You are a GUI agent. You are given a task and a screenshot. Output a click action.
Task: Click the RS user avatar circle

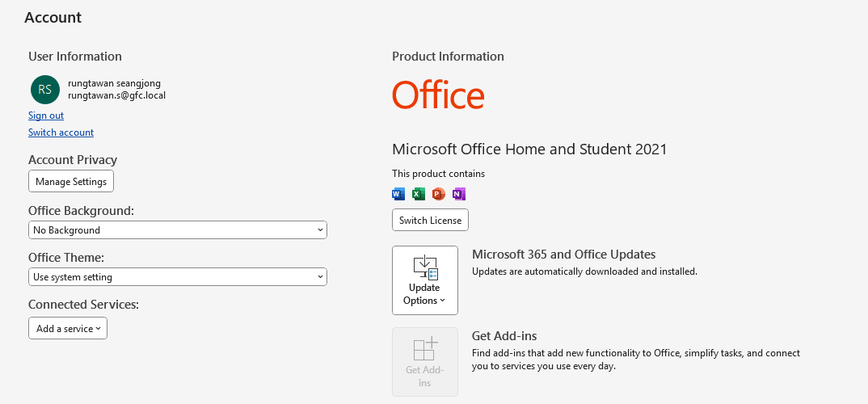(44, 90)
